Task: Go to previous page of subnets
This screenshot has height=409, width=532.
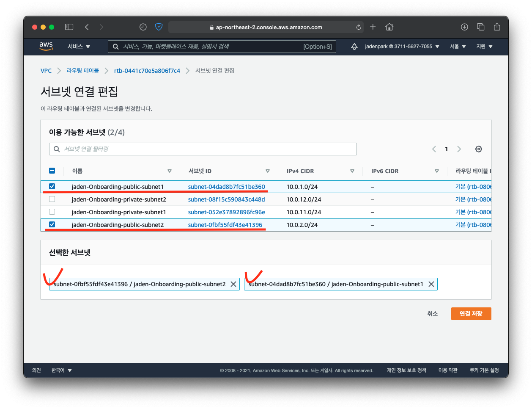Action: tap(434, 149)
